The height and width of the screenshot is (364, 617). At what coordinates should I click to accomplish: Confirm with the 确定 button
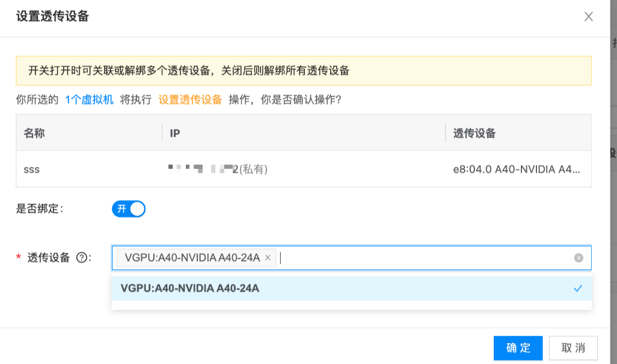click(518, 348)
